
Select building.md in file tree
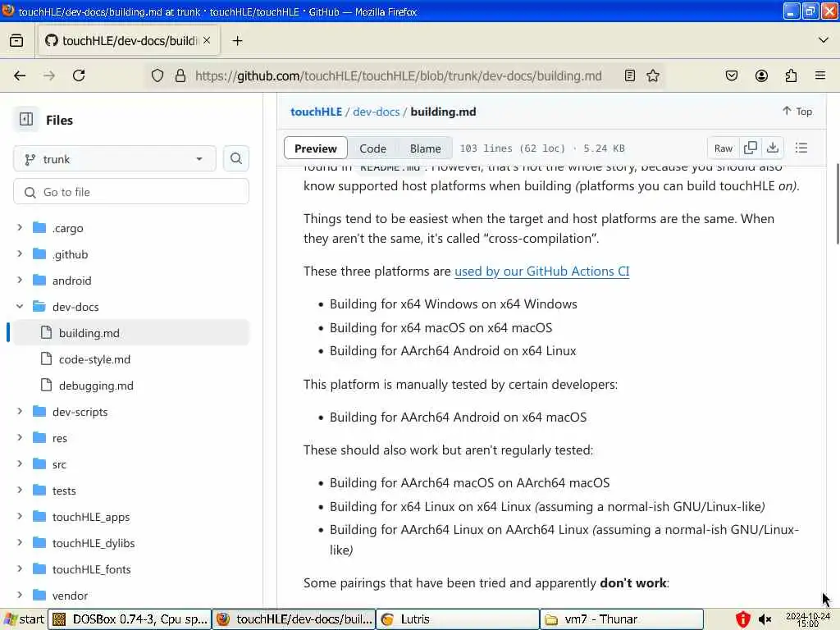[131, 333]
